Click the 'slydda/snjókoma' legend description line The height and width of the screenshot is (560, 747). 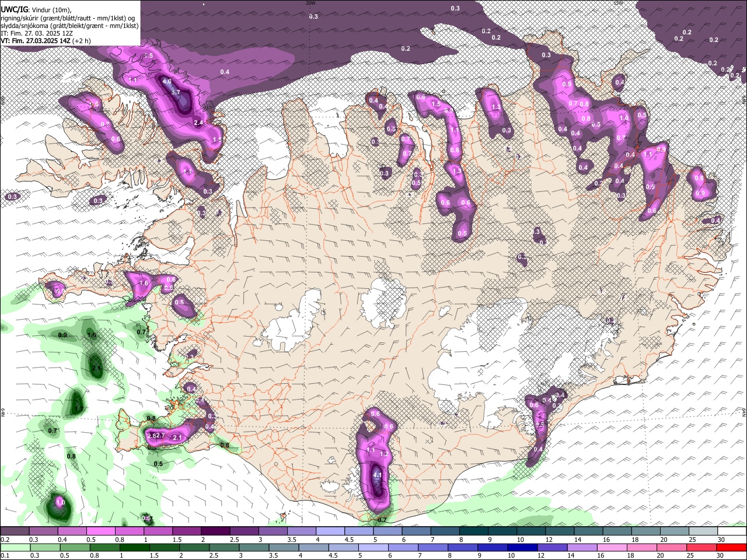tap(69, 26)
